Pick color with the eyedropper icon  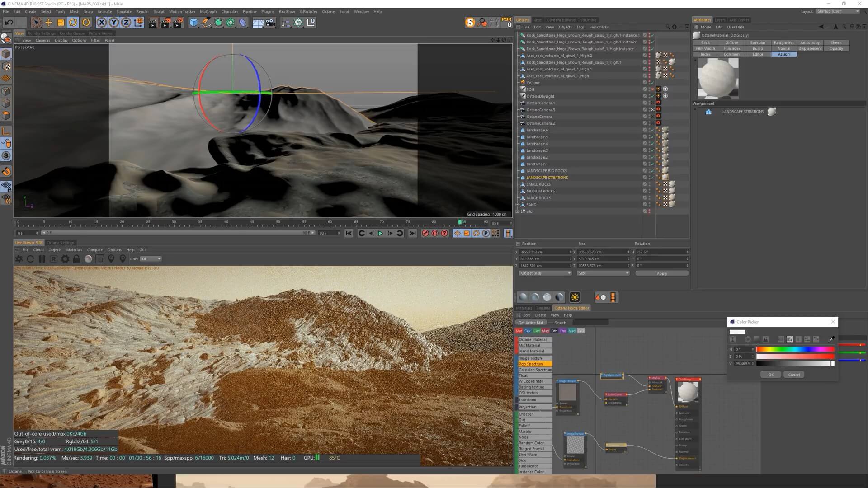point(831,339)
